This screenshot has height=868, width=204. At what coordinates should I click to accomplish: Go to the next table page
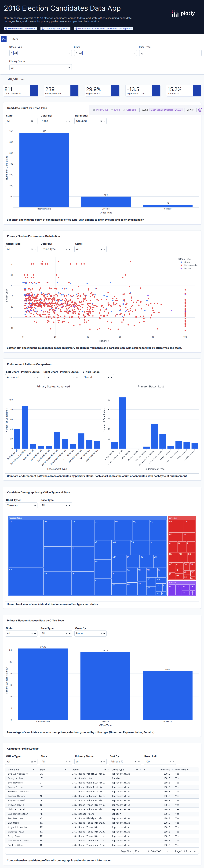(x=190, y=851)
